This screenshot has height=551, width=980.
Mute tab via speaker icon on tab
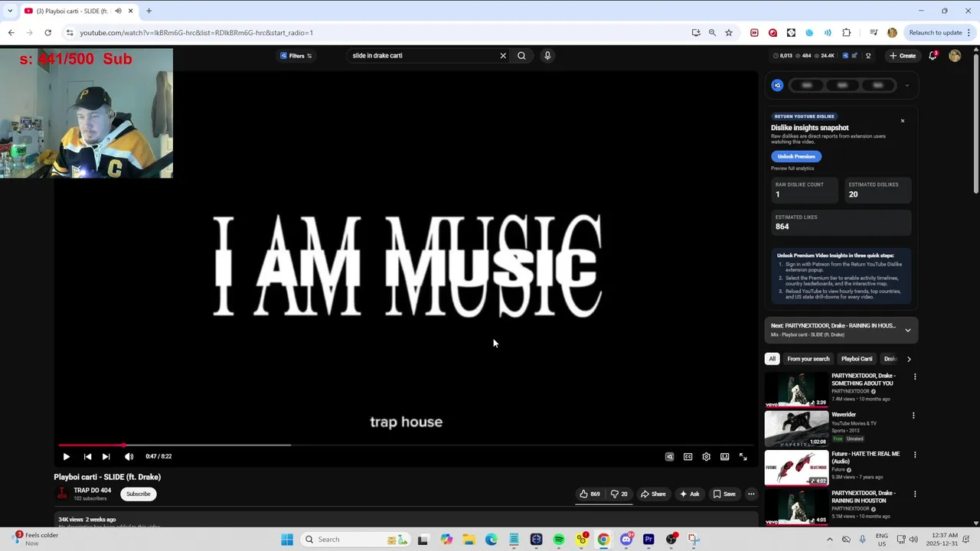coord(118,11)
